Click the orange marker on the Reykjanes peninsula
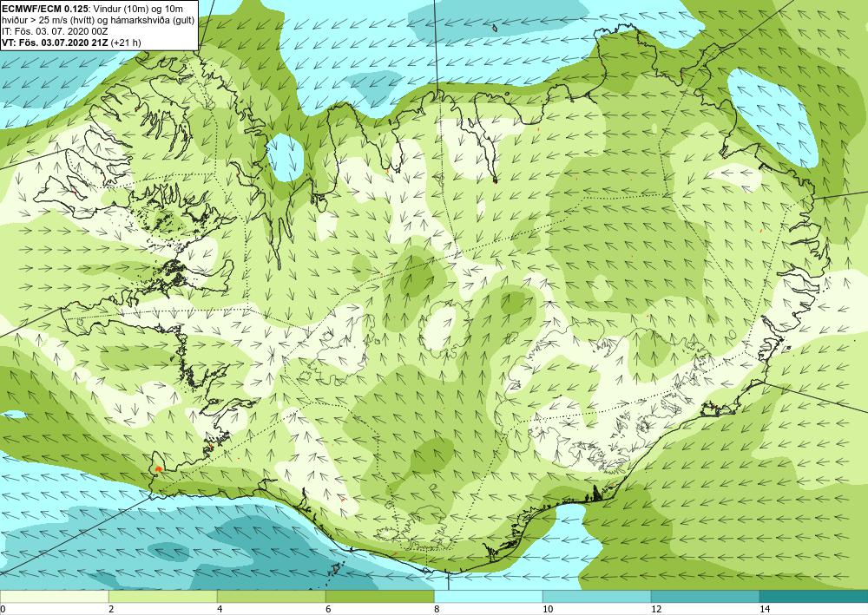 coord(159,468)
